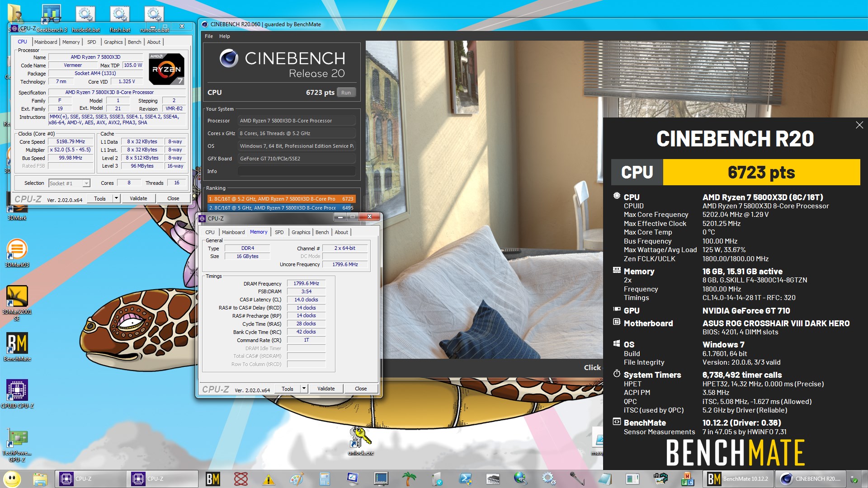Click Close in the top CPU-Z window
868x488 pixels.
coord(173,198)
